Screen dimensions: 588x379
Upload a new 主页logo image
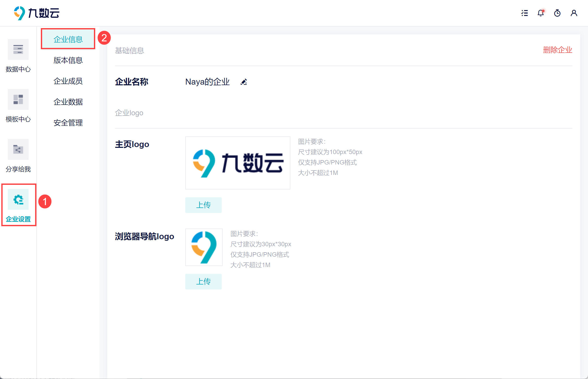(x=203, y=205)
